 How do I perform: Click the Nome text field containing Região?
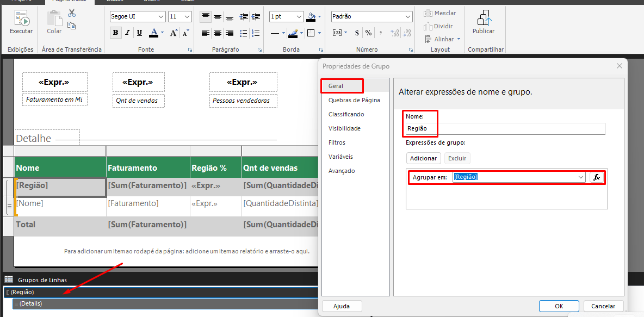coord(505,129)
